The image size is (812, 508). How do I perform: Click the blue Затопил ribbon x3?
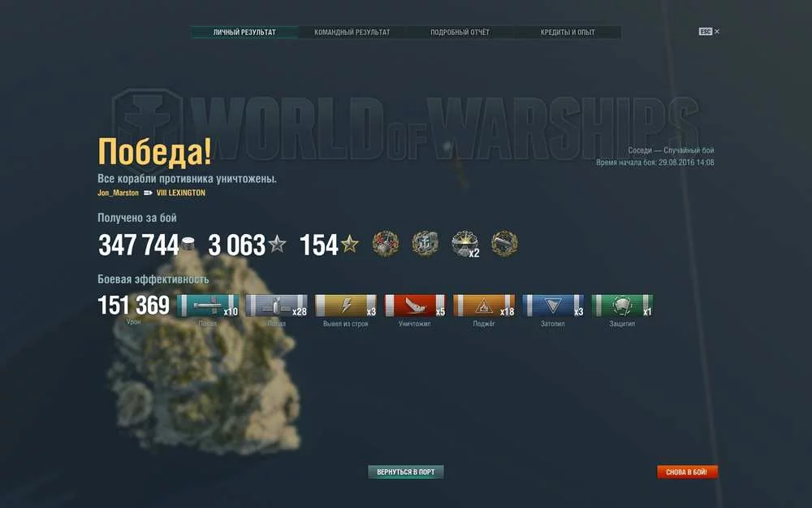553,306
